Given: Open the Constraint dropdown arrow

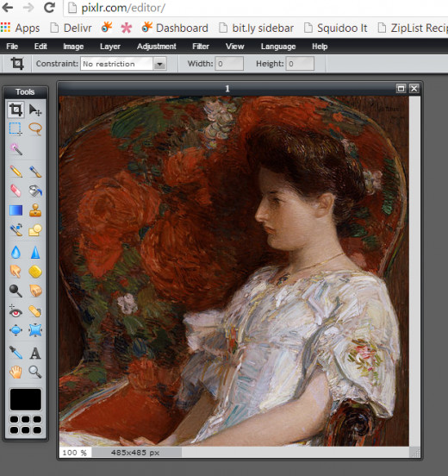Looking at the screenshot, I should click(159, 64).
